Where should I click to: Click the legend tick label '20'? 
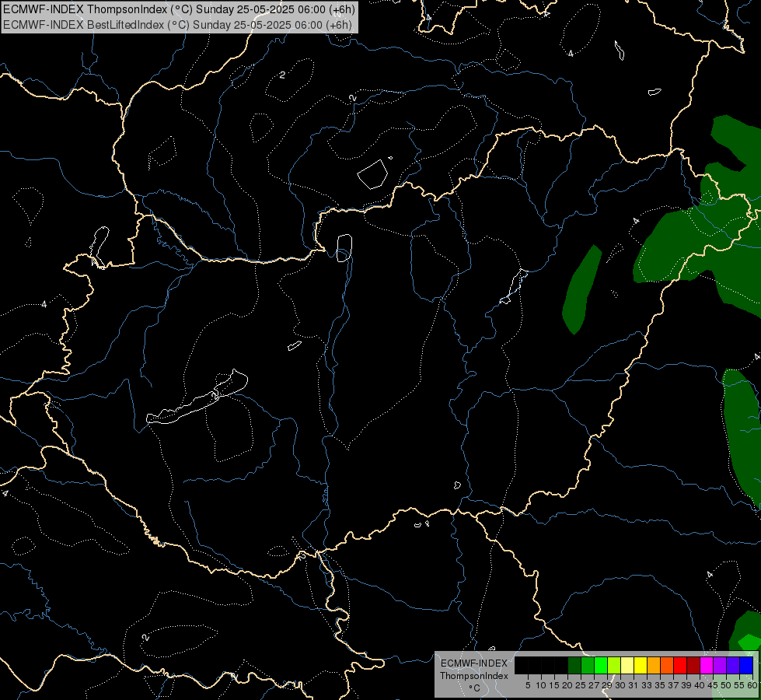567,685
